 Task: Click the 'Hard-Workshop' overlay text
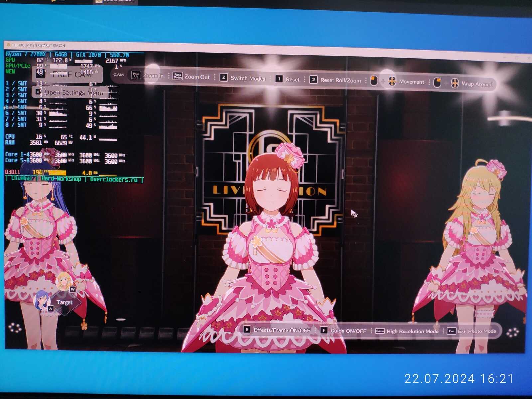[61, 179]
